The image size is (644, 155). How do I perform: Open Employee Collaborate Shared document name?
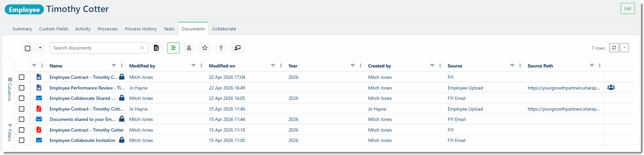[83, 98]
